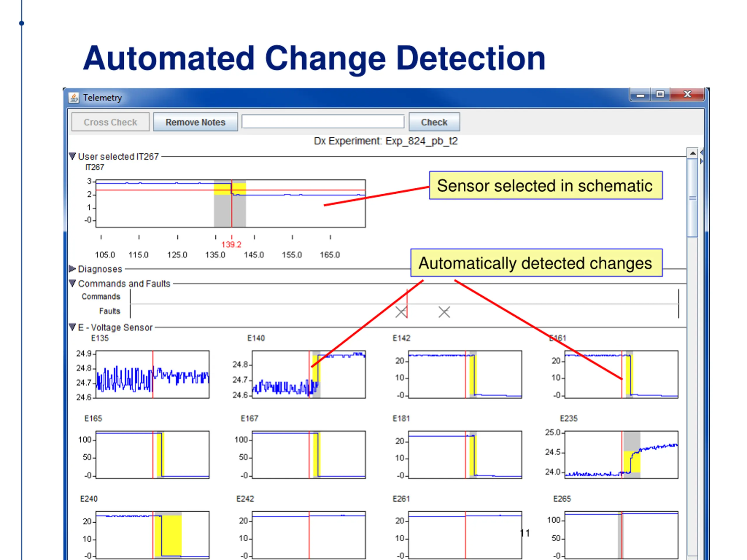Click the Java icon in Telemetry title bar
The image size is (747, 560).
tap(74, 97)
